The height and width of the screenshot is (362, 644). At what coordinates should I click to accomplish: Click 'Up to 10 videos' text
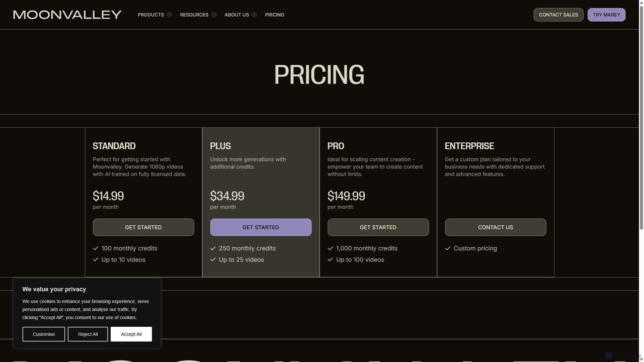(x=123, y=260)
